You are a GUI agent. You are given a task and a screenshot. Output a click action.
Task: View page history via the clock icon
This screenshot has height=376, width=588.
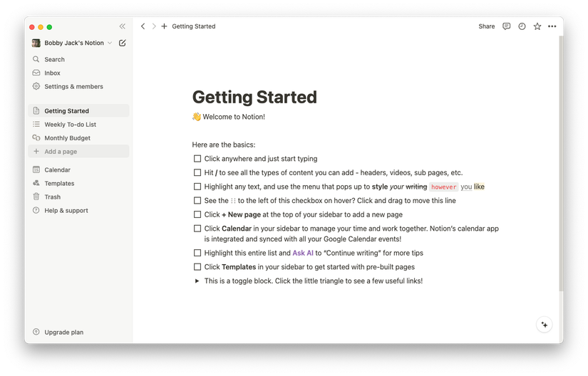pos(522,26)
